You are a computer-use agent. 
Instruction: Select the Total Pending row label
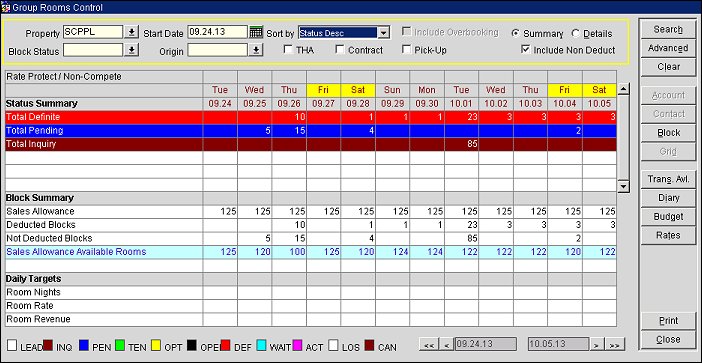tap(34, 131)
